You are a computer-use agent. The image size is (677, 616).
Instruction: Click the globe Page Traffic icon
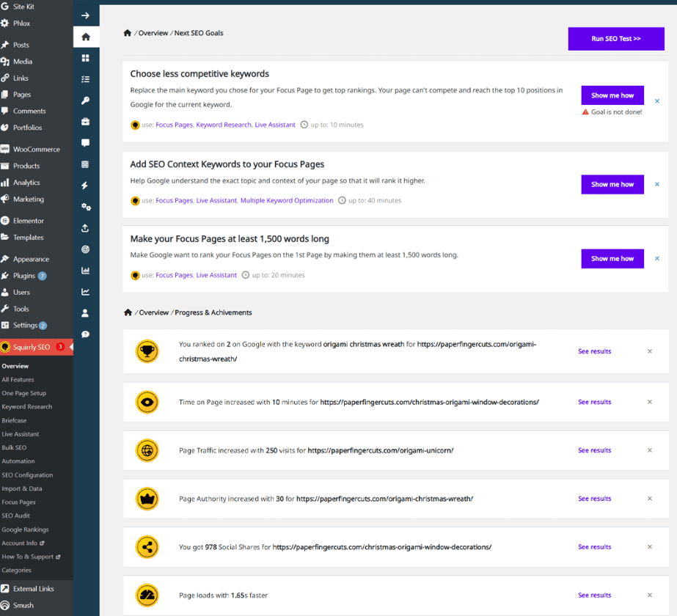click(x=147, y=450)
